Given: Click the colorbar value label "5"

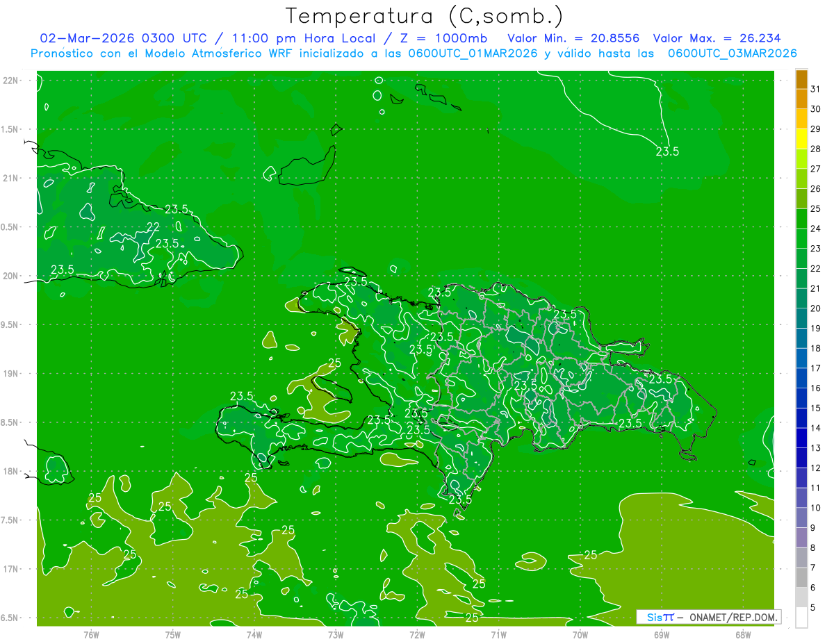Looking at the screenshot, I should tap(812, 608).
